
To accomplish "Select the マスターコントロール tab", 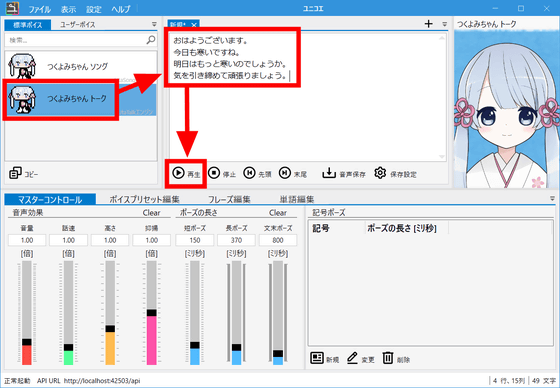I will 50,199.
